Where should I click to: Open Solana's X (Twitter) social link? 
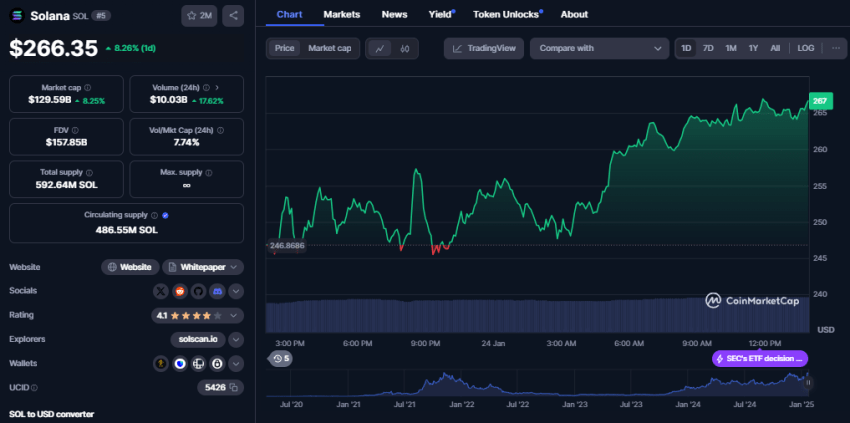coord(162,291)
